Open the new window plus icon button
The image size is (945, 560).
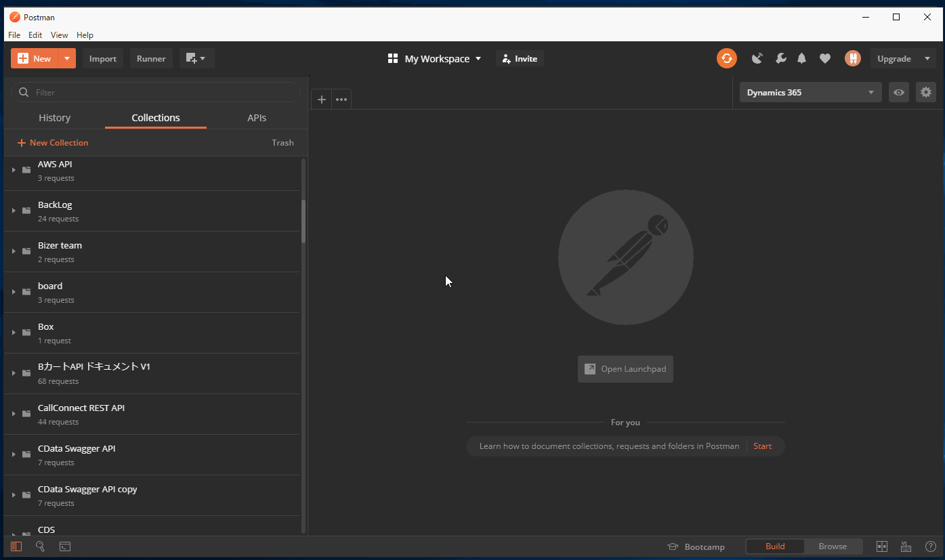pyautogui.click(x=196, y=58)
